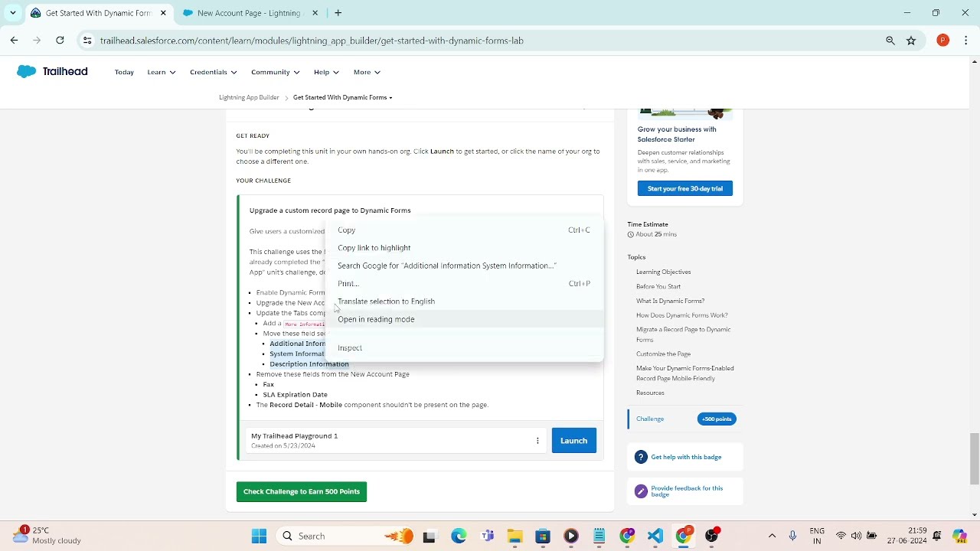The height and width of the screenshot is (551, 980).
Task: Open Microsoft Store from the taskbar
Action: (x=543, y=536)
